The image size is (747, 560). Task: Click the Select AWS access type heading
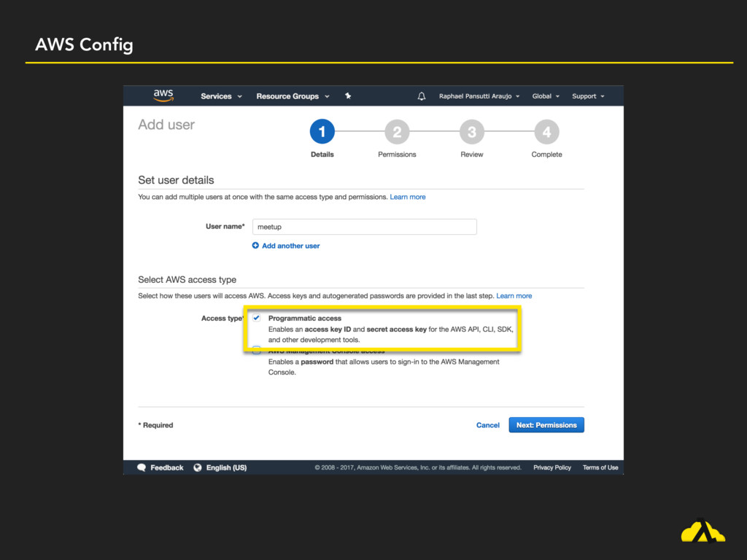(187, 279)
